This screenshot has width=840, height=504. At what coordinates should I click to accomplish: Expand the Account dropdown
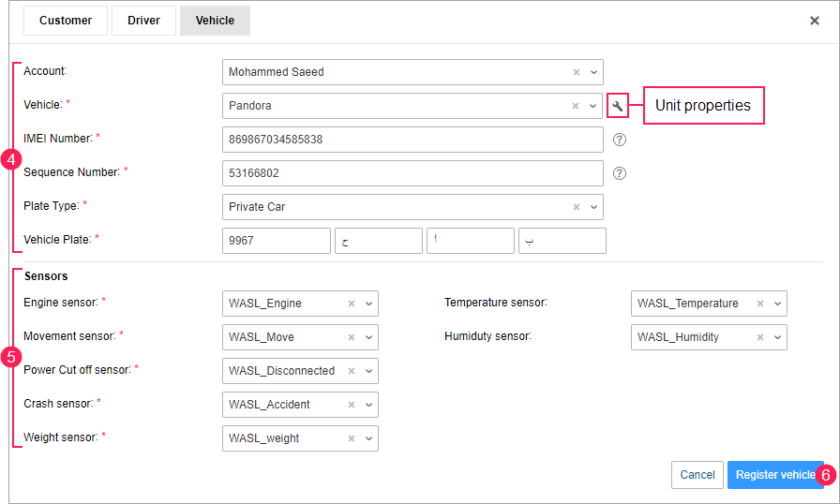coord(593,72)
